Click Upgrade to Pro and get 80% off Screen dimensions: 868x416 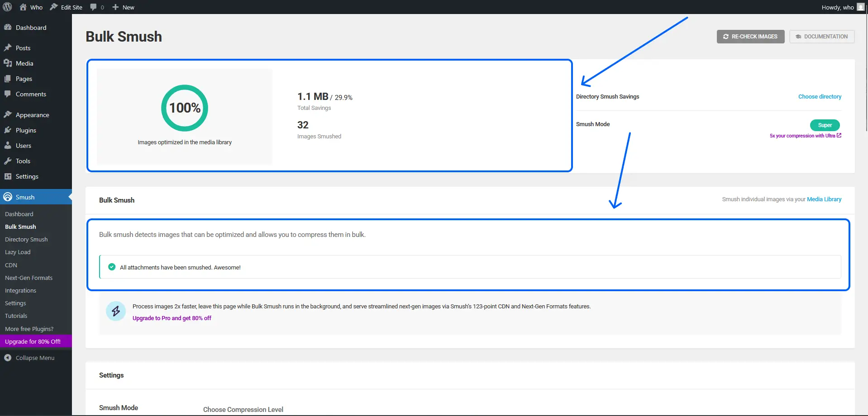point(172,318)
